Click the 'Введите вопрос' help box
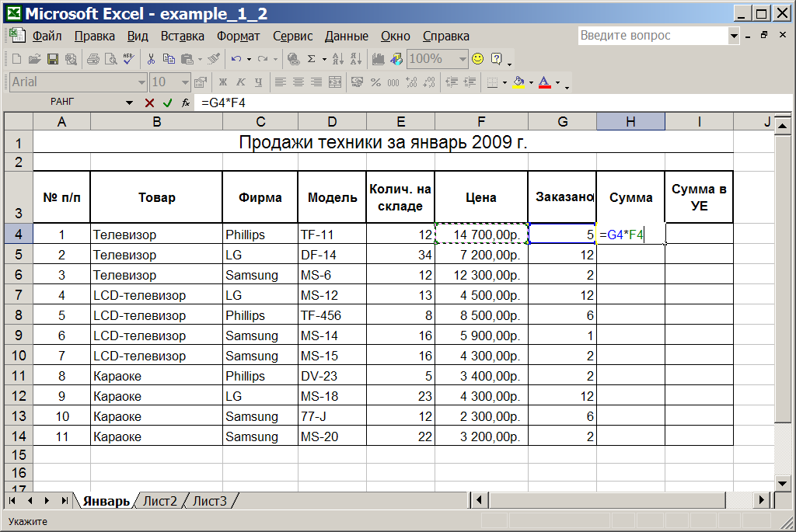Viewport: 796px width, 532px height. click(x=653, y=36)
